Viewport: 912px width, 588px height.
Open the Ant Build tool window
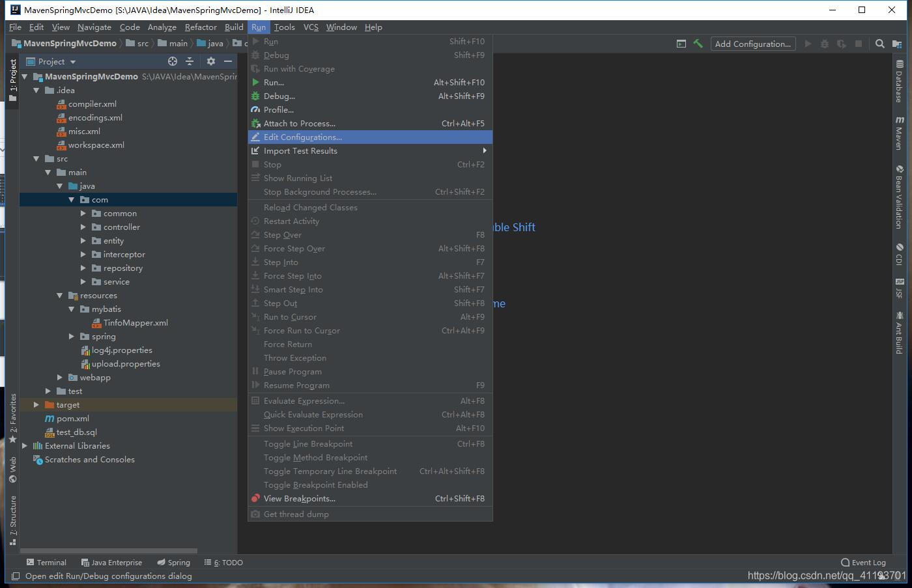(899, 332)
